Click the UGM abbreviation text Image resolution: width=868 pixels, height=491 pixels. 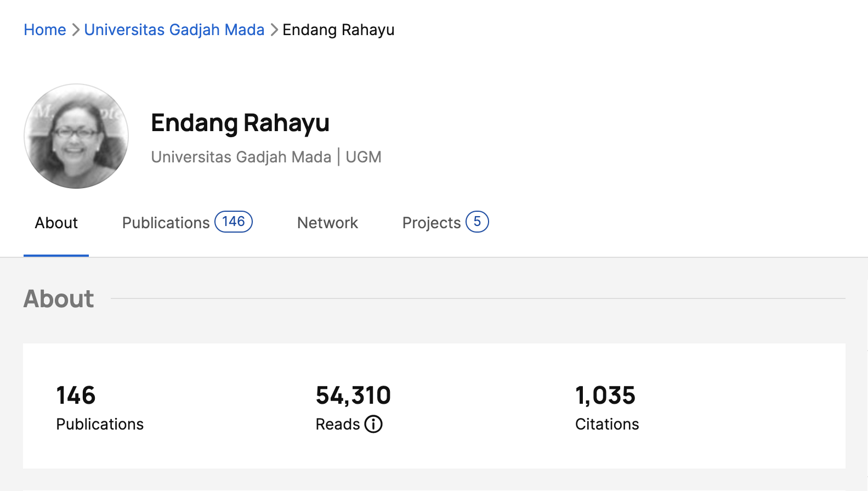coord(363,157)
